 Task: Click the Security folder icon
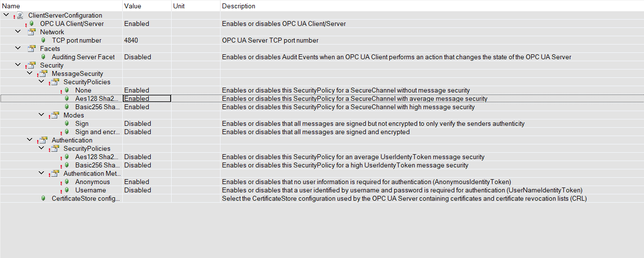click(x=32, y=65)
